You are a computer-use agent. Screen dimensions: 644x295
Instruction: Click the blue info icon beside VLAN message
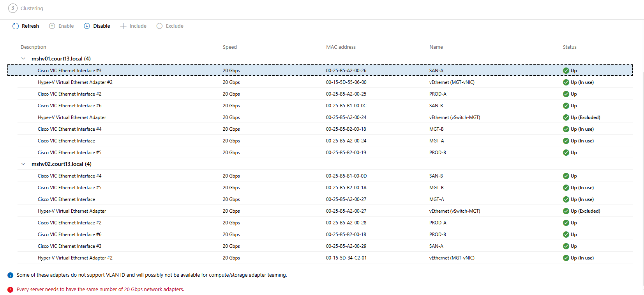(11, 275)
